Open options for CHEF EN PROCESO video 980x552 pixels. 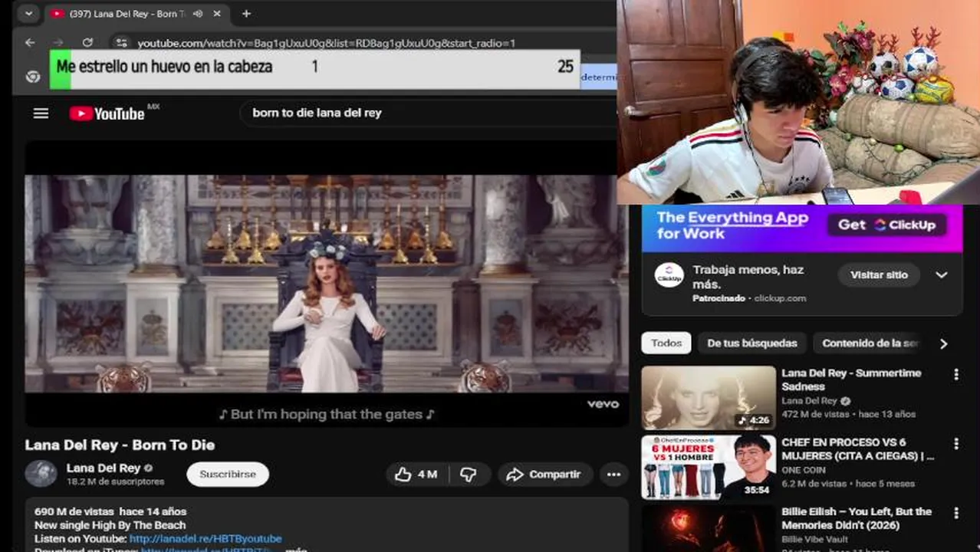pos(955,443)
